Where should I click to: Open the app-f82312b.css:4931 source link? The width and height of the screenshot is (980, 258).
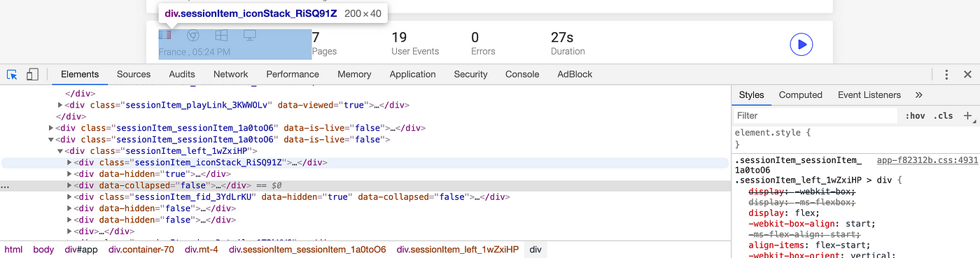click(927, 160)
